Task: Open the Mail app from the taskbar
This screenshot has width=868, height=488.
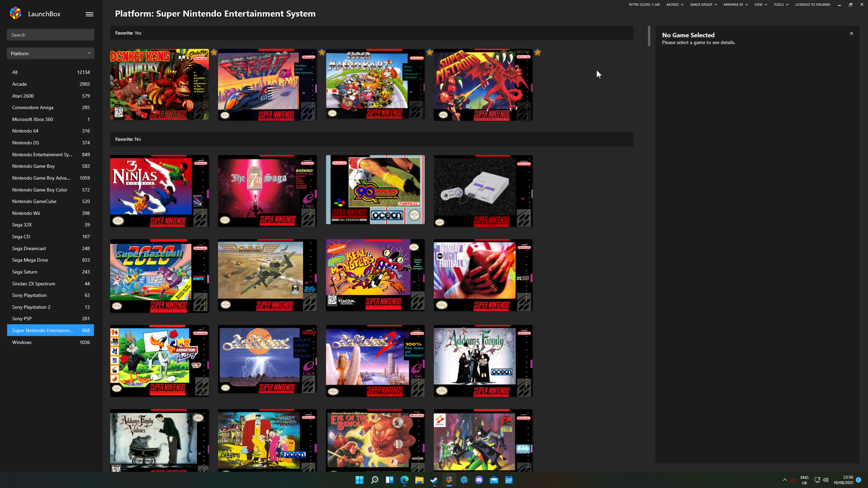Action: (x=494, y=480)
